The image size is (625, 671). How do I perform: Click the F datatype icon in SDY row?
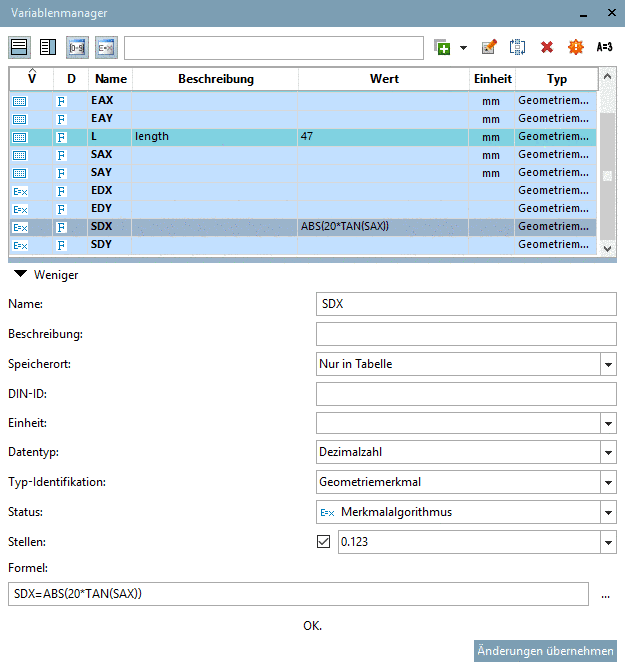point(62,245)
